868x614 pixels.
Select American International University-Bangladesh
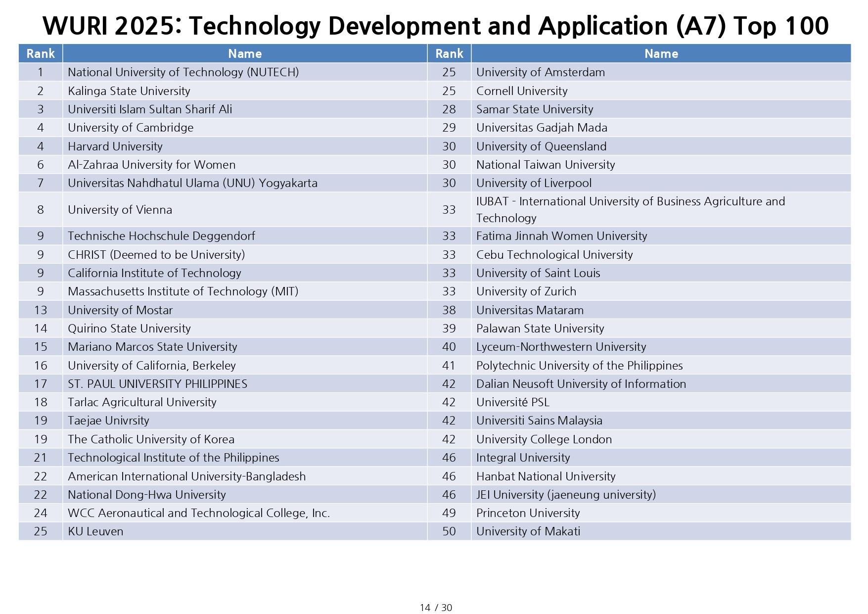point(187,476)
